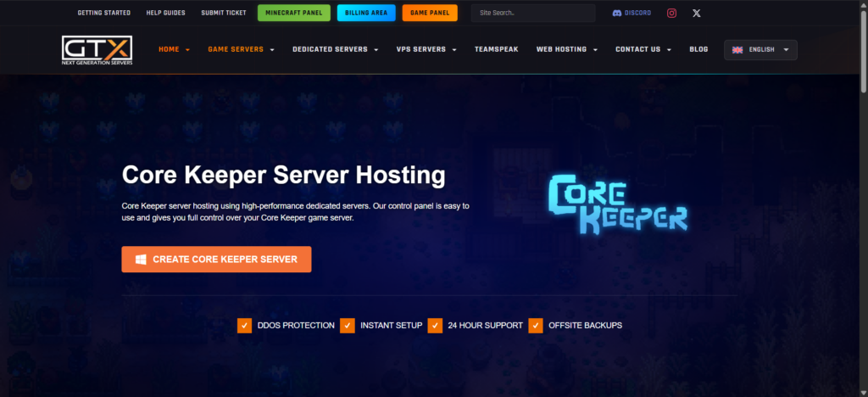This screenshot has width=868, height=397.
Task: Open the Submit Ticket link
Action: click(x=224, y=13)
